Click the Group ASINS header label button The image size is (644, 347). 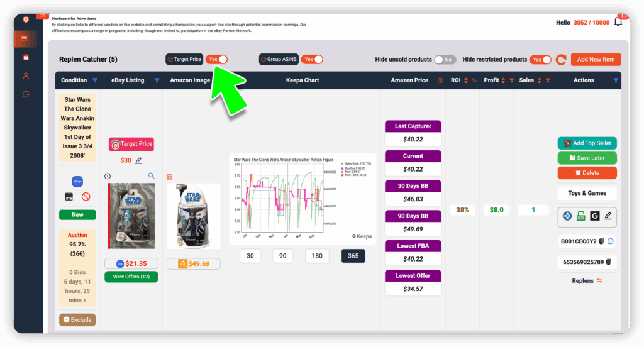point(279,60)
